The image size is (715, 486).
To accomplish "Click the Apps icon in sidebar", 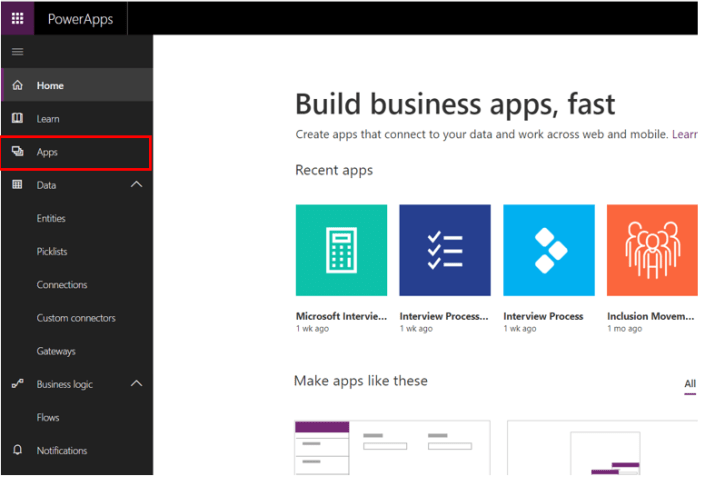I will click(x=17, y=152).
